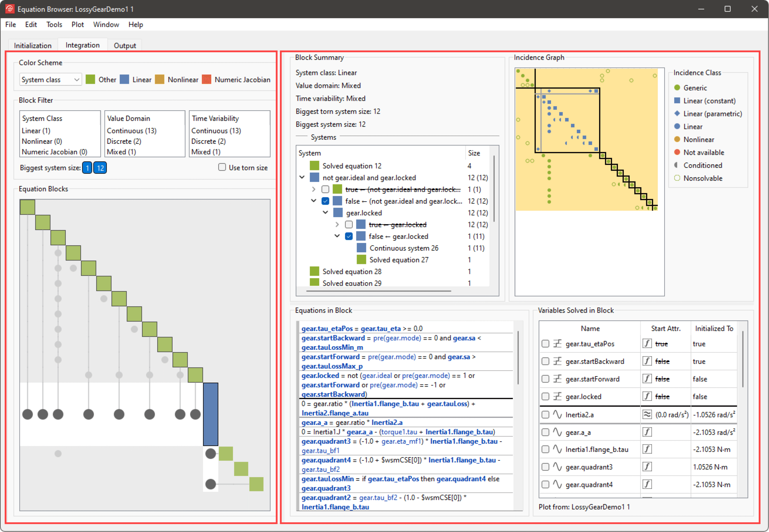Tick the gear.quadrant3 variable checkbox
Screen dimensions: 769x532
(545, 467)
